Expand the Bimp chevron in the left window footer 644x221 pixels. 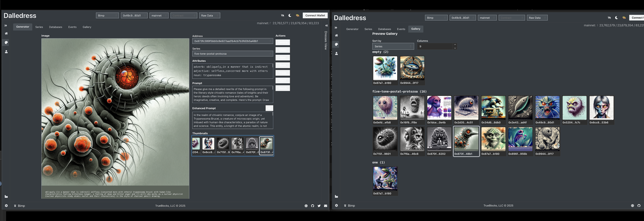(x=15, y=206)
